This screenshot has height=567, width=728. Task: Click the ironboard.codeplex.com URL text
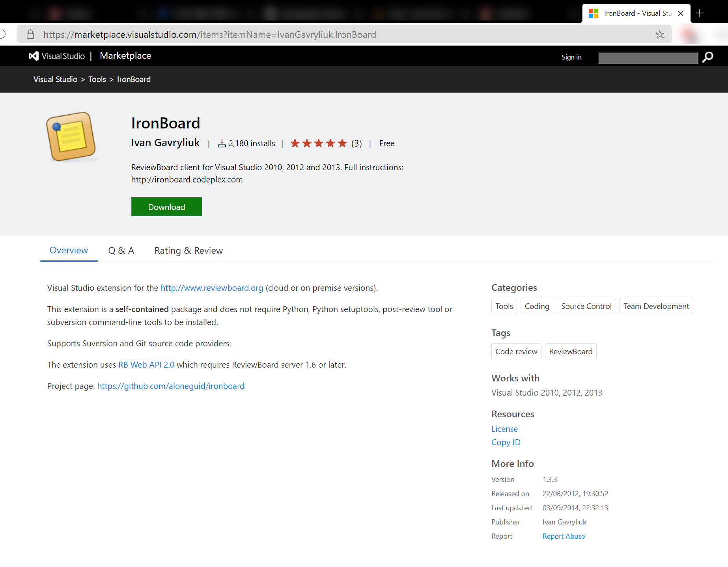pos(187,180)
